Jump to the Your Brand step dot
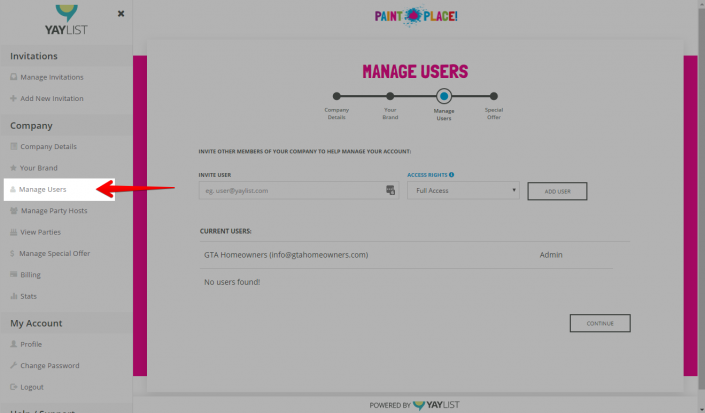705x413 pixels. (390, 96)
